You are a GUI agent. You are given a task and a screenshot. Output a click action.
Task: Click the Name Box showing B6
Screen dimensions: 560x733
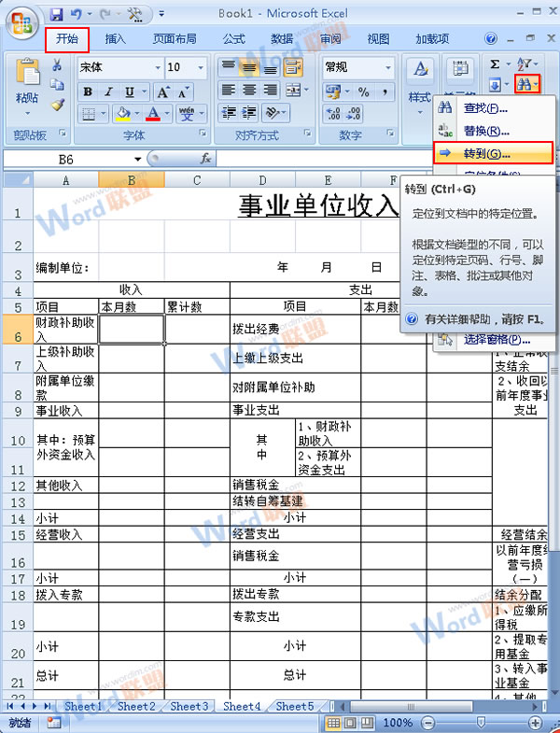(x=65, y=160)
